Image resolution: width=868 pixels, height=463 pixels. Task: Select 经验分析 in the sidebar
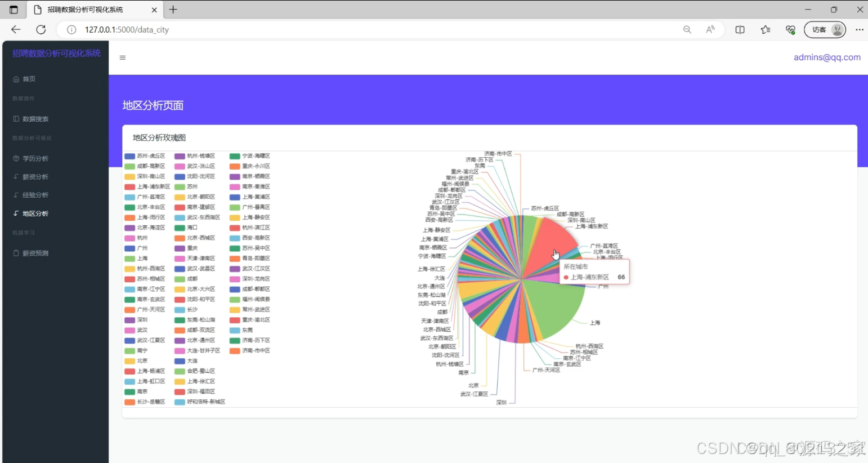pyautogui.click(x=35, y=194)
